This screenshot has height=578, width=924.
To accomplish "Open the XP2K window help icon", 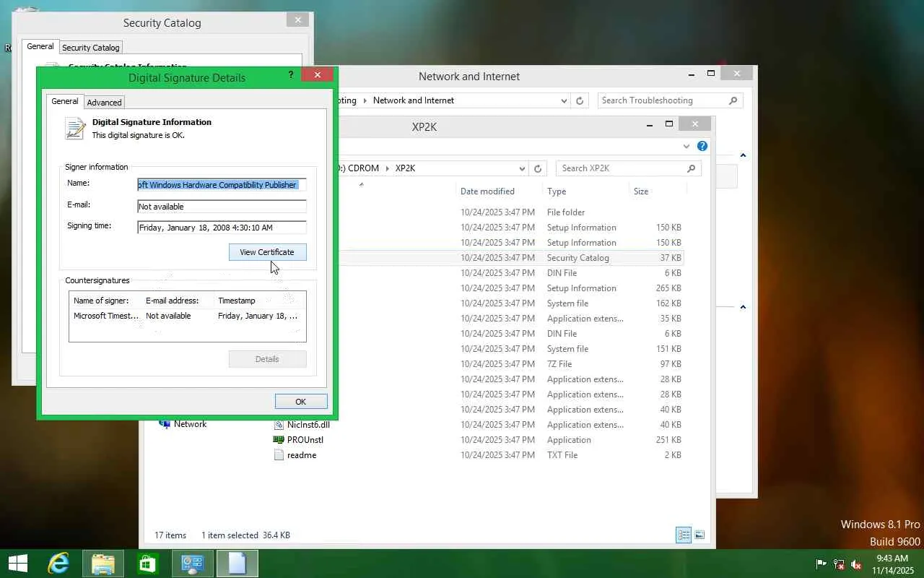I will [x=702, y=146].
